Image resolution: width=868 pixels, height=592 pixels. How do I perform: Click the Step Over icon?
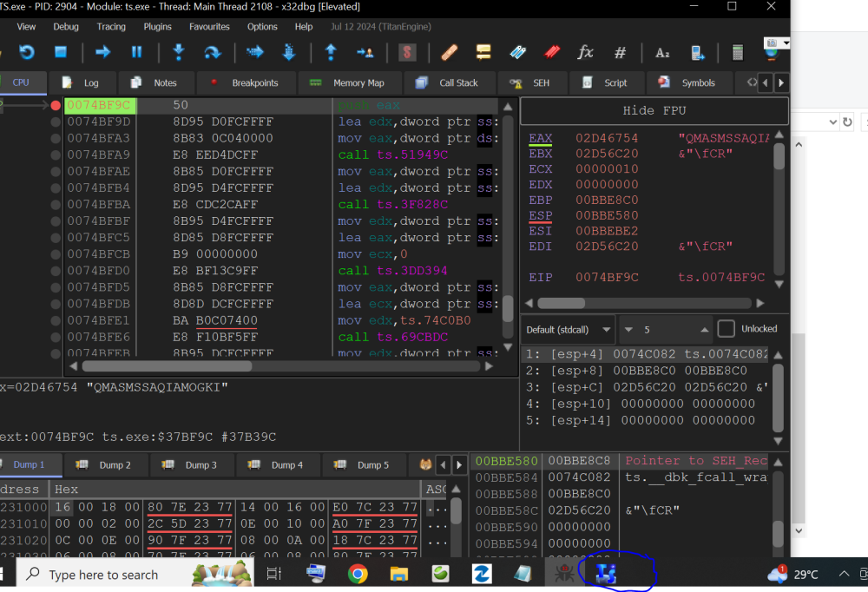tap(212, 53)
